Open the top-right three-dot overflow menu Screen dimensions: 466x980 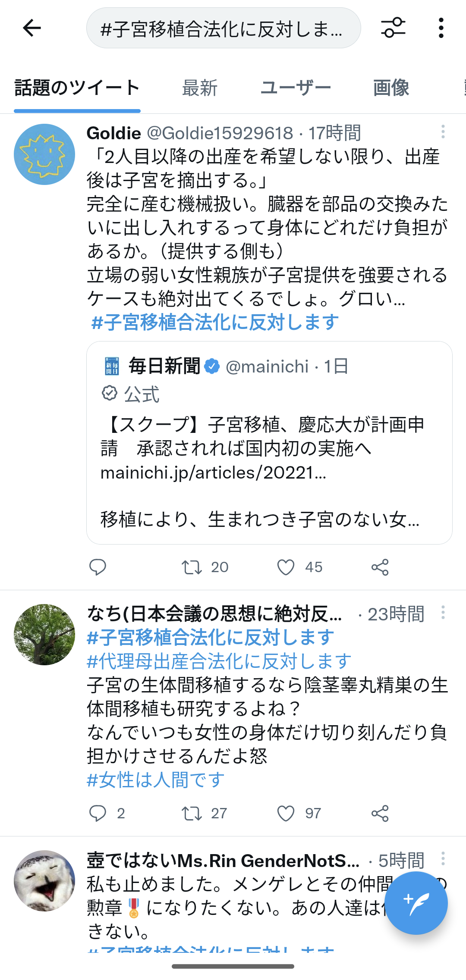click(441, 28)
